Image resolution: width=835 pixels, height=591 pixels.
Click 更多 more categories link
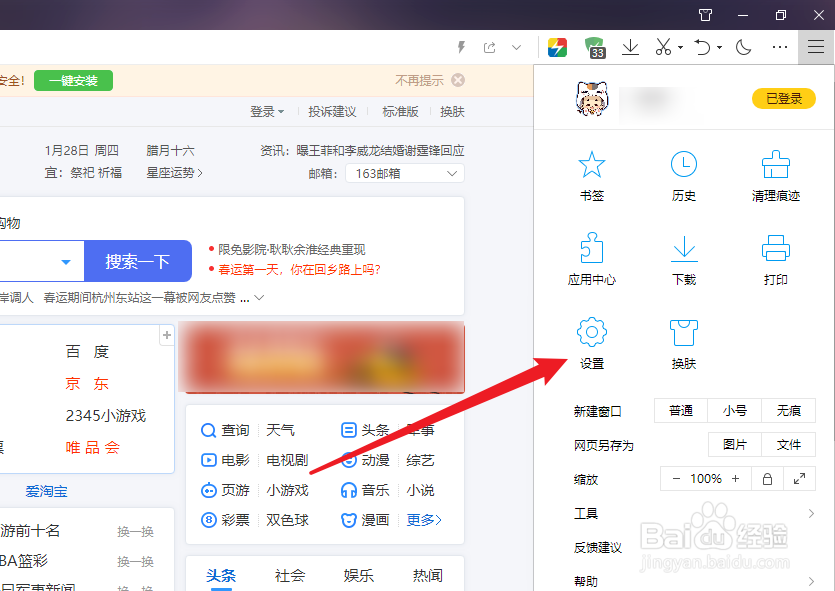click(x=424, y=520)
